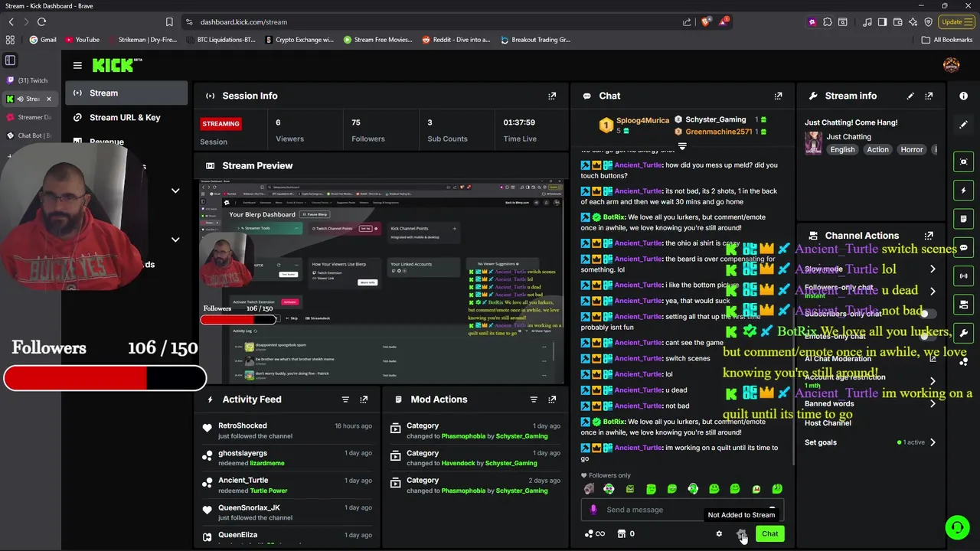Toggle the wrench panel button in right sidebar
Image resolution: width=980 pixels, height=551 pixels.
point(963,333)
